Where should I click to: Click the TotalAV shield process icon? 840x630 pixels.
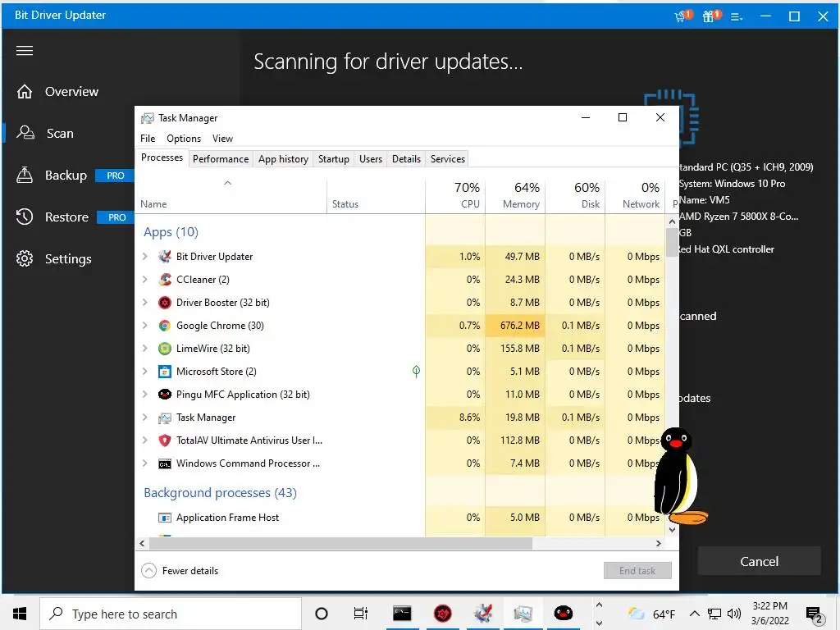pos(165,441)
